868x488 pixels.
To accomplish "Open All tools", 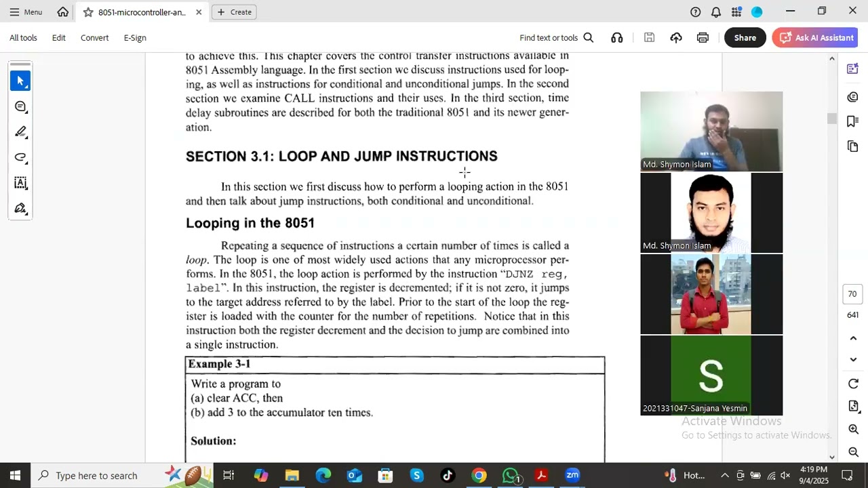I will 23,38.
